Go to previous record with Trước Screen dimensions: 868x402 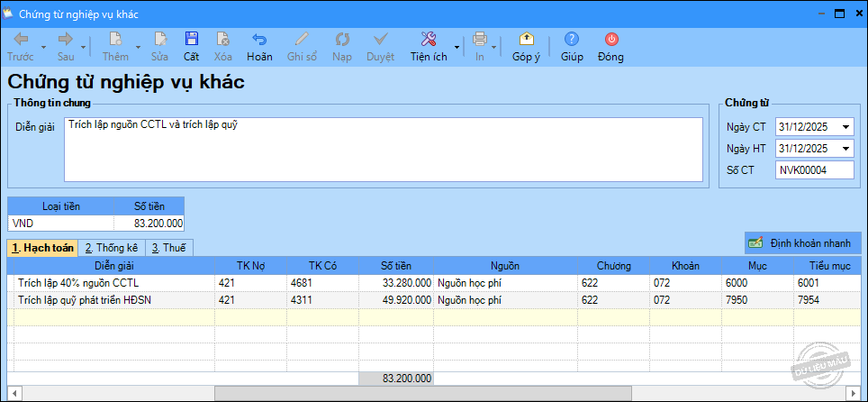(x=21, y=40)
